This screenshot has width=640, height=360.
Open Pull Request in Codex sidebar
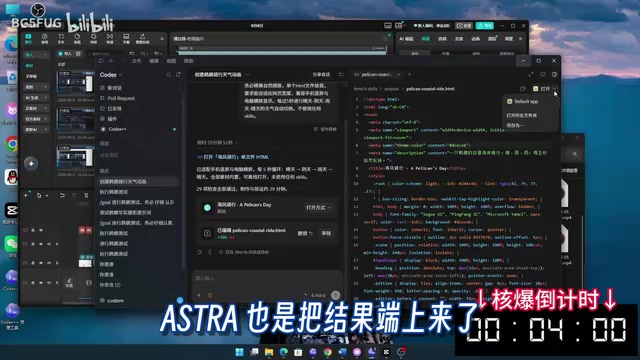[x=118, y=98]
